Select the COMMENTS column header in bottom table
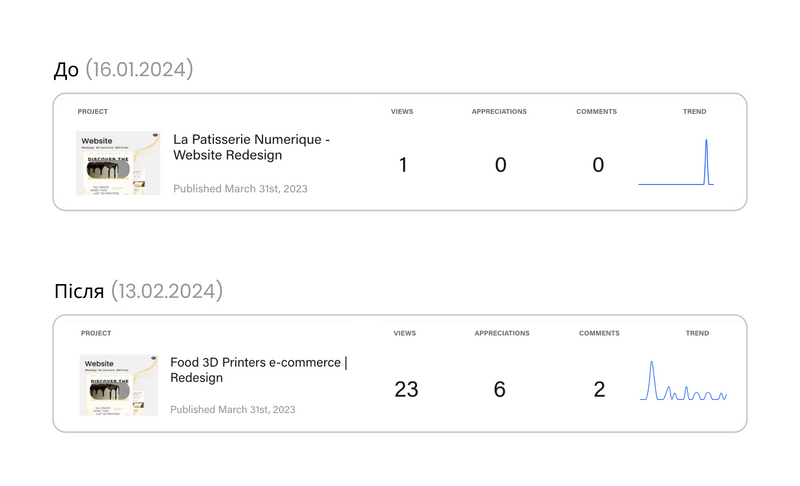This screenshot has height=486, width=800. tap(599, 333)
